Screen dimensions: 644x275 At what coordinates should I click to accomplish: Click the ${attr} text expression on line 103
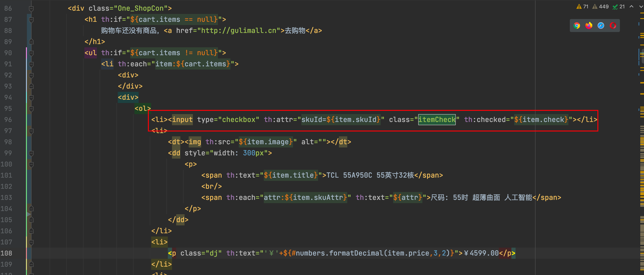click(408, 198)
